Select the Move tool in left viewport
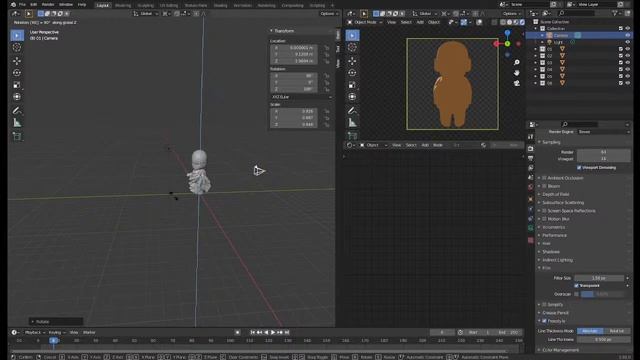Image resolution: width=640 pixels, height=360 pixels. tap(17, 61)
